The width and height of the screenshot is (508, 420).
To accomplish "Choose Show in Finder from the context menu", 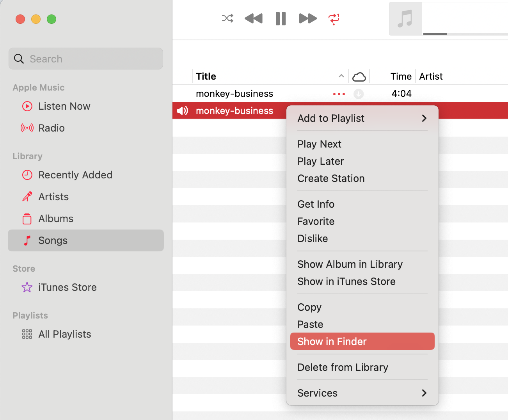I will [332, 341].
